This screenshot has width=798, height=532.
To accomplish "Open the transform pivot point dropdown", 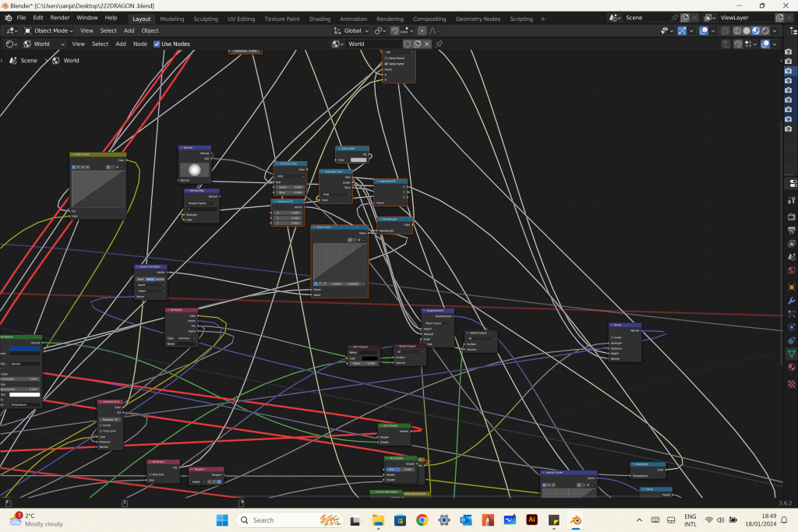I will (x=380, y=31).
